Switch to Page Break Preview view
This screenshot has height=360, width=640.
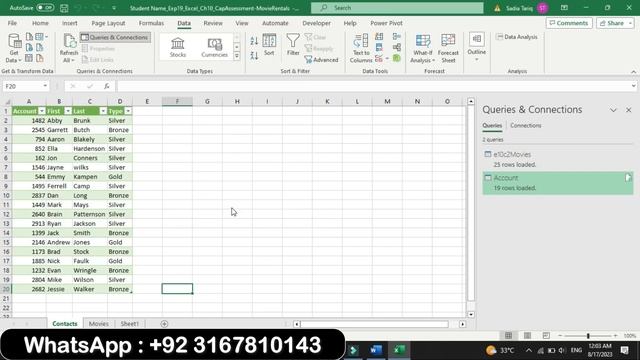[546, 336]
